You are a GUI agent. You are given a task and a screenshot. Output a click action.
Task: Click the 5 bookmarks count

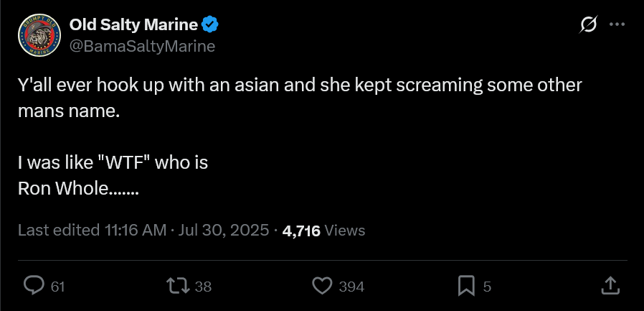click(487, 287)
